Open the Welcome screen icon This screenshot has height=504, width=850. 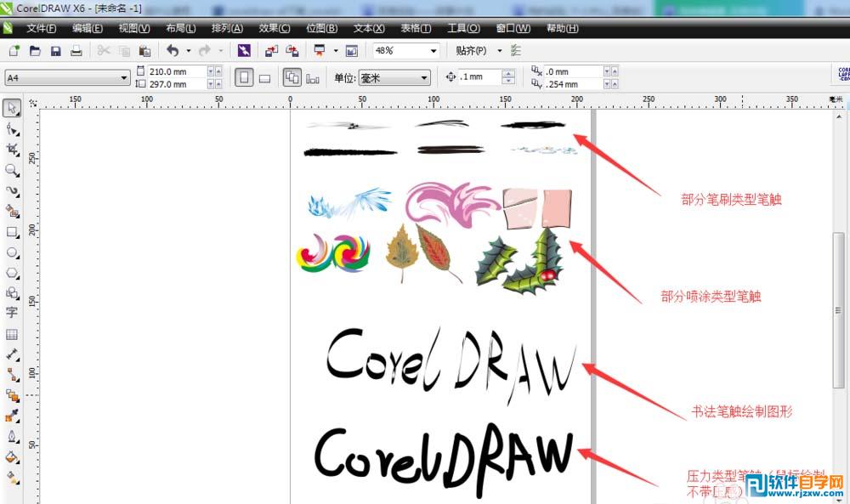click(x=352, y=51)
